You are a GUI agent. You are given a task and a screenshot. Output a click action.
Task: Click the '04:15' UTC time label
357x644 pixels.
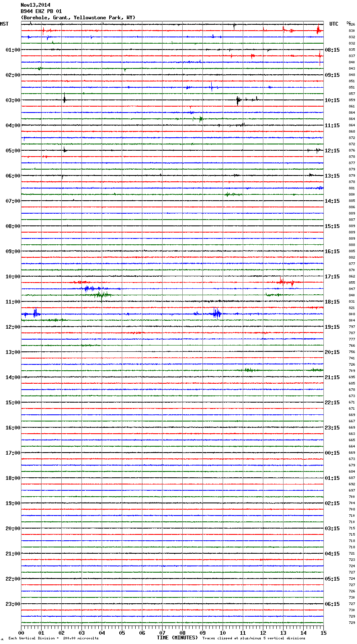tap(332, 554)
